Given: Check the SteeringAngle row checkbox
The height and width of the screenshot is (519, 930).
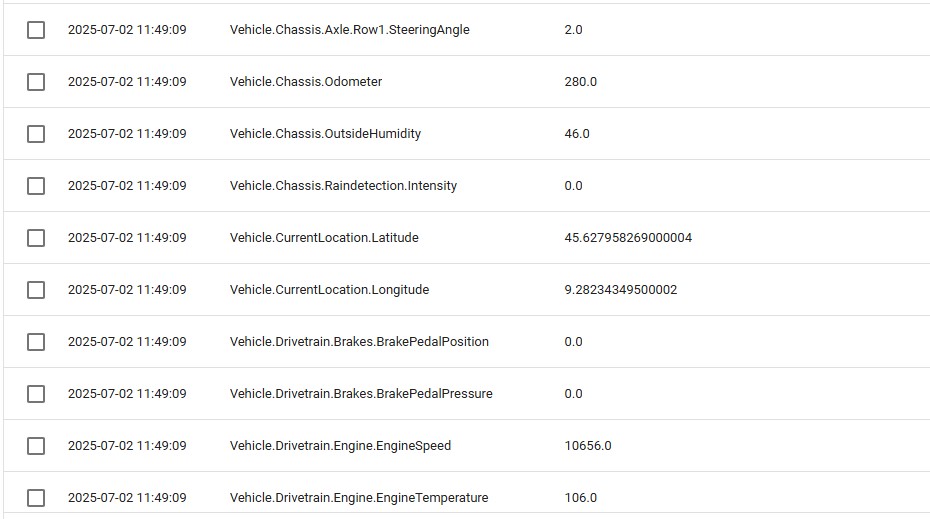Looking at the screenshot, I should [x=36, y=30].
